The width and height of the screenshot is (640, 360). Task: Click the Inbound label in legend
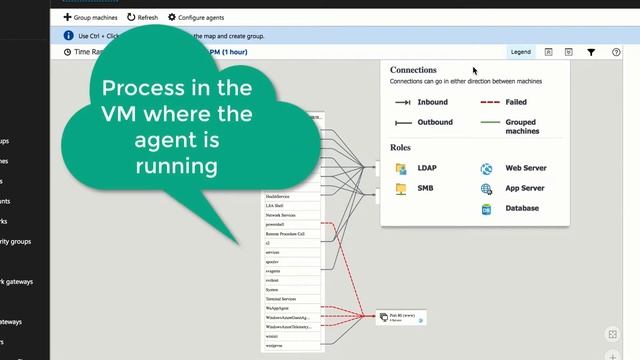[x=433, y=102]
